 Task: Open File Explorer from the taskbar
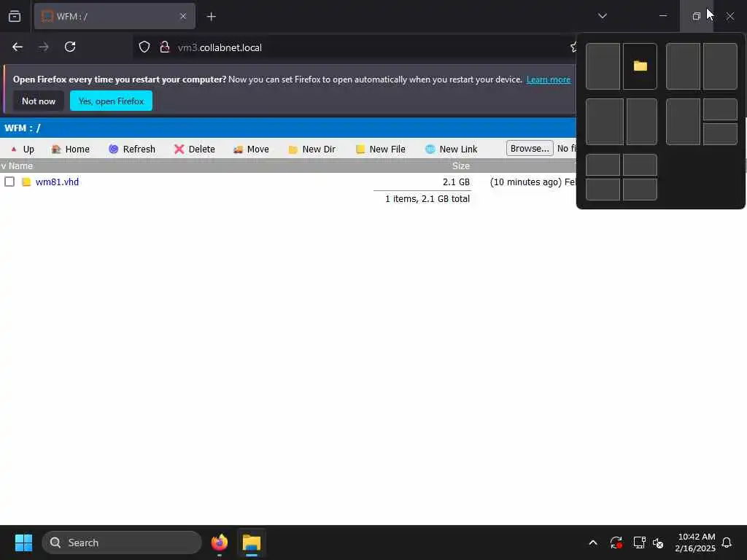[252, 542]
